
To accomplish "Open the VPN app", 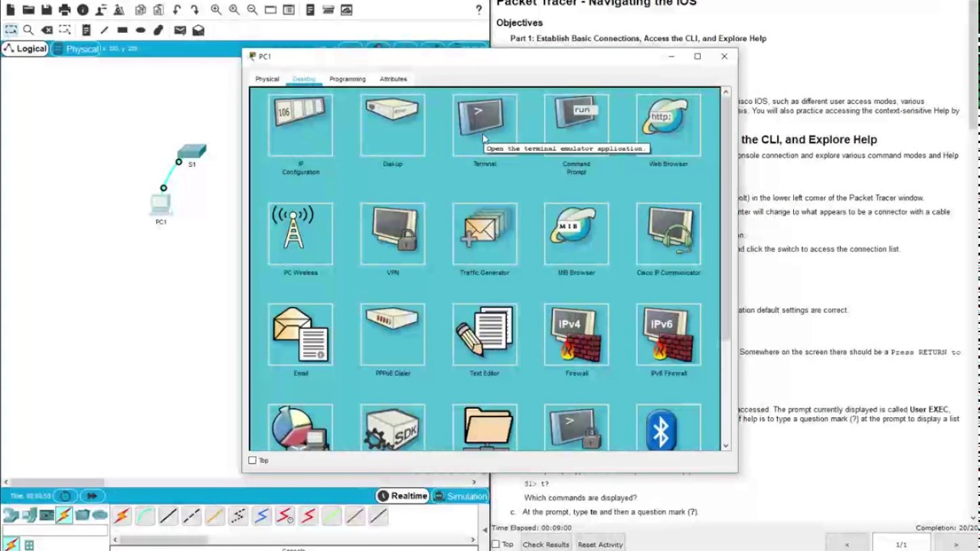I will [x=393, y=234].
